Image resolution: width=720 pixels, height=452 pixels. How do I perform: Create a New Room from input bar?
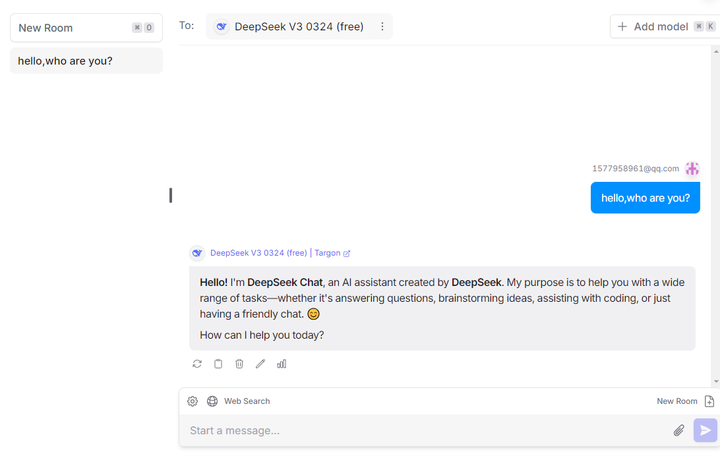pyautogui.click(x=685, y=401)
